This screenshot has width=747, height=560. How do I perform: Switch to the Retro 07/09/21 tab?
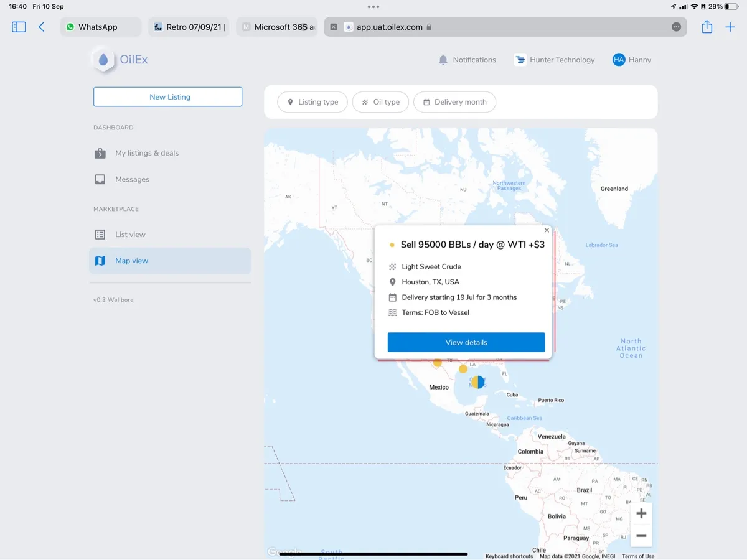[189, 27]
